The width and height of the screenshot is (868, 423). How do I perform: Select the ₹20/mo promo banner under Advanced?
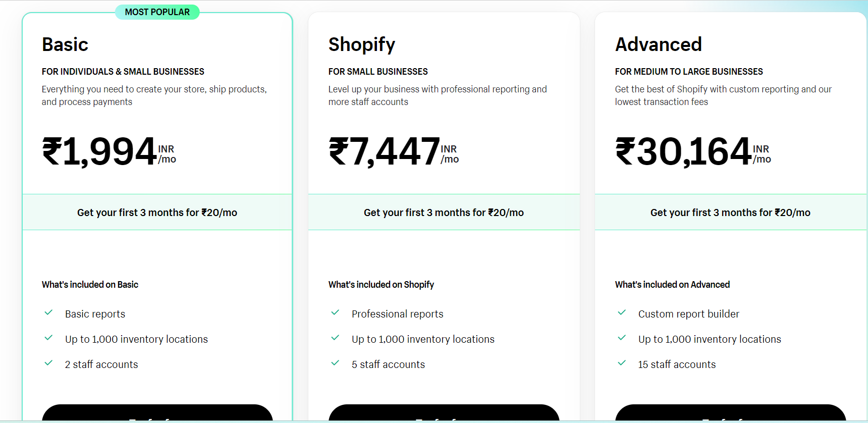point(730,212)
